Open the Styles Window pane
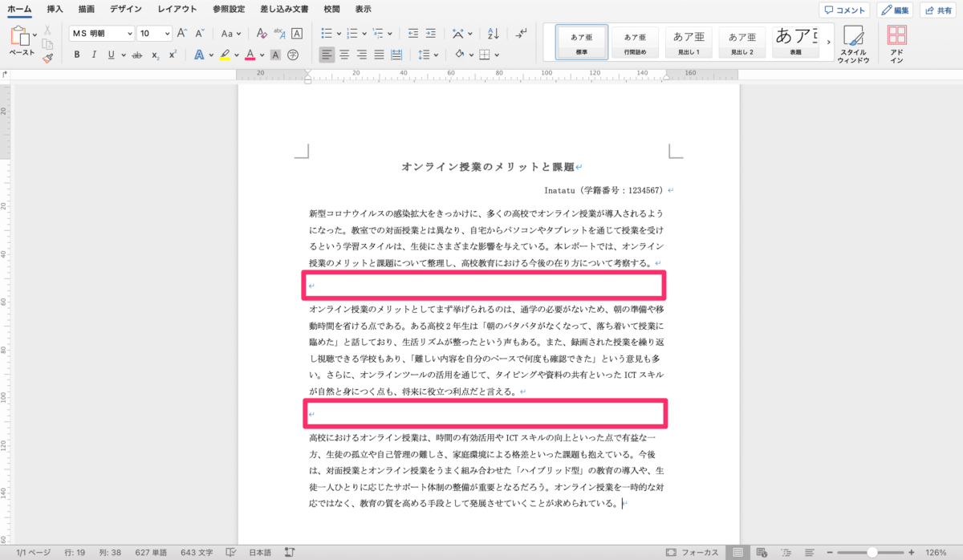Image resolution: width=963 pixels, height=560 pixels. pos(853,45)
